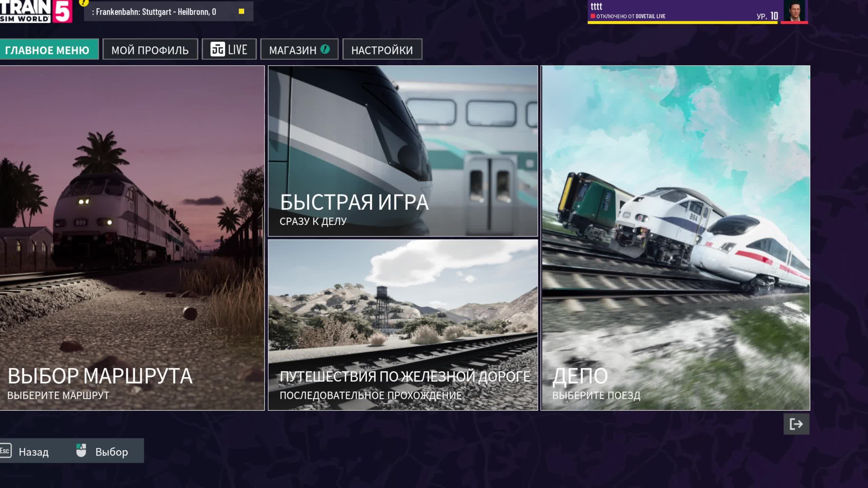Screen dimensions: 868x488
Task: Click the Train Sim World 5 logo
Action: point(36,11)
